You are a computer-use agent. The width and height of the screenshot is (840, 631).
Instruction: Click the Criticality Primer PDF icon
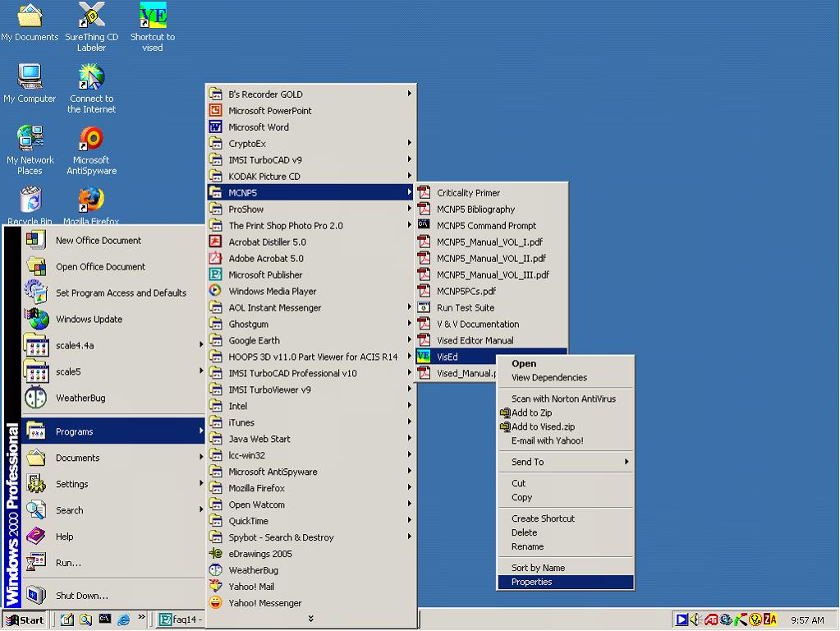pos(424,192)
